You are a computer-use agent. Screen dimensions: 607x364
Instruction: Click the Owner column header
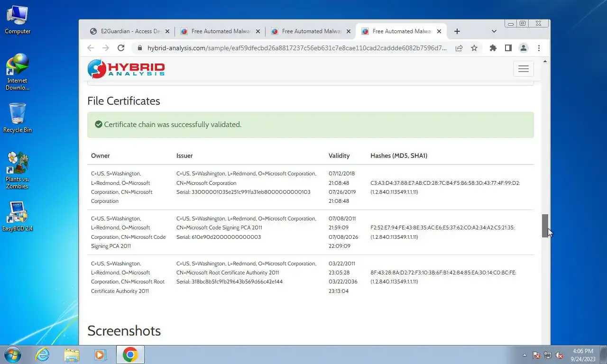101,155
